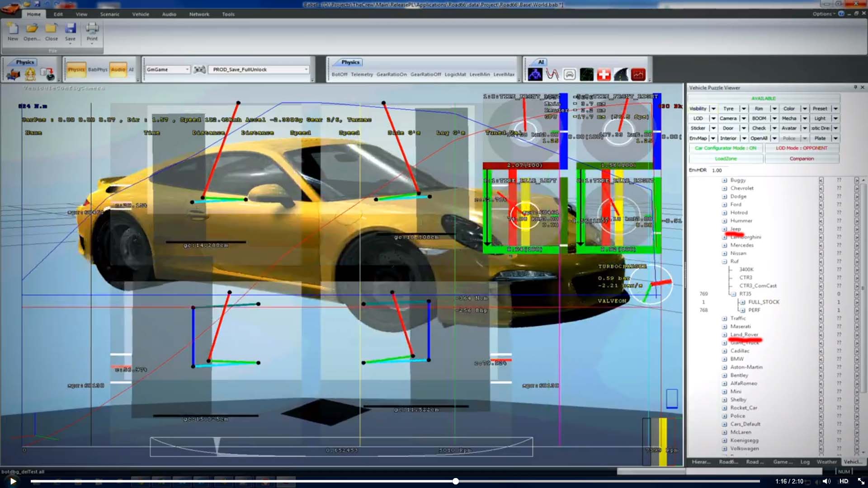
Task: Expand the Lamborghini tree node
Action: pos(724,237)
